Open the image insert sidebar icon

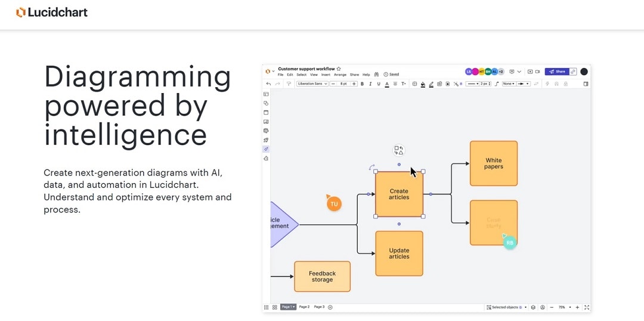click(x=266, y=122)
